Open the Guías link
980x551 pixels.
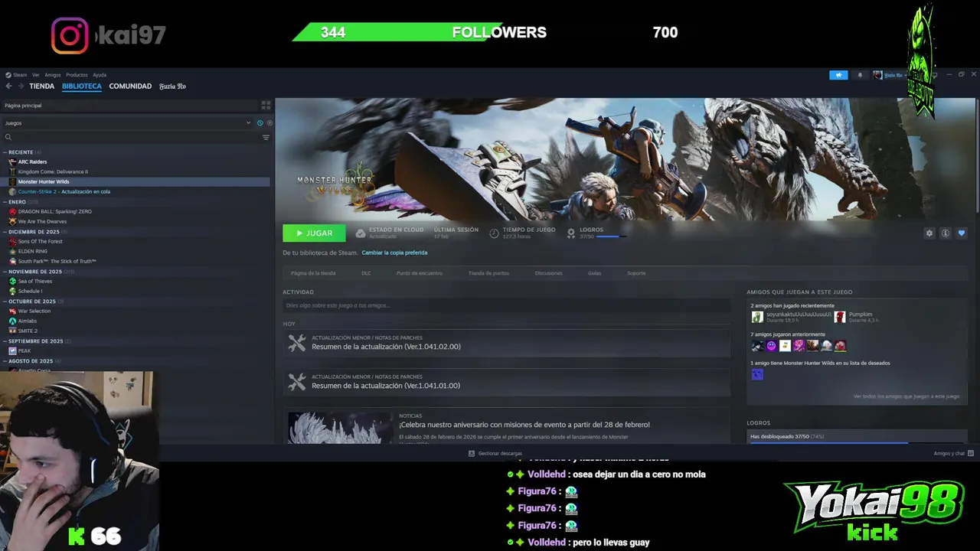pyautogui.click(x=594, y=273)
